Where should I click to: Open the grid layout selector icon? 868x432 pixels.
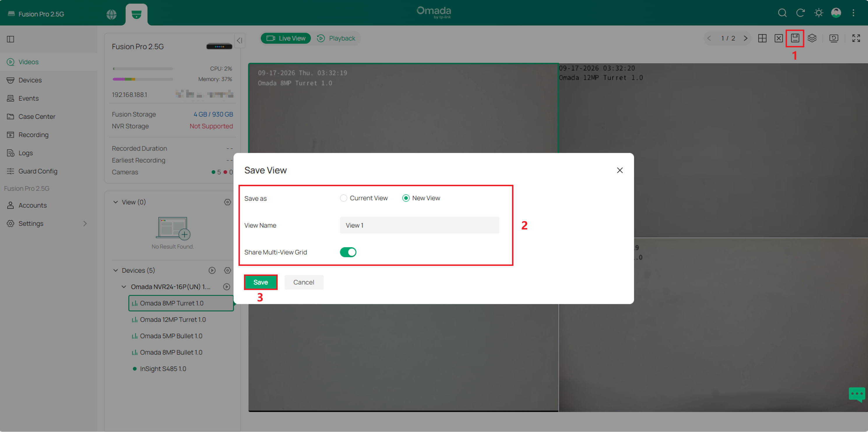pyautogui.click(x=762, y=38)
